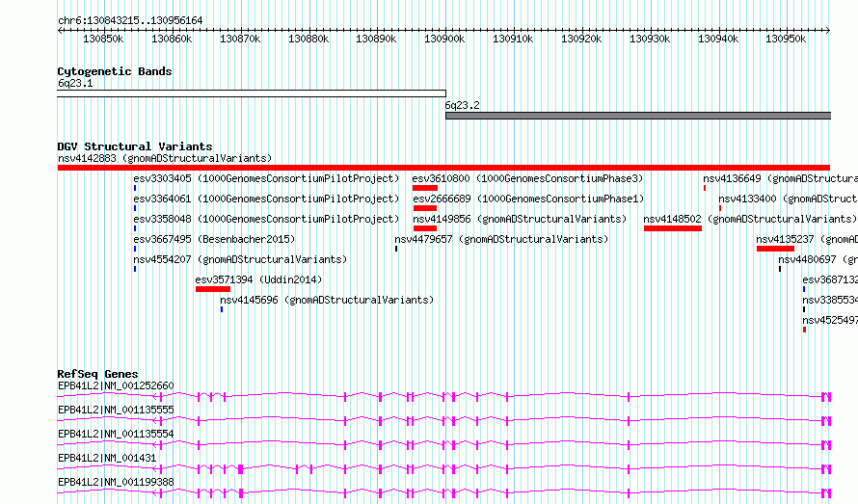This screenshot has width=858, height=504.
Task: Click the 130930k ruler tick label
Action: click(x=650, y=39)
